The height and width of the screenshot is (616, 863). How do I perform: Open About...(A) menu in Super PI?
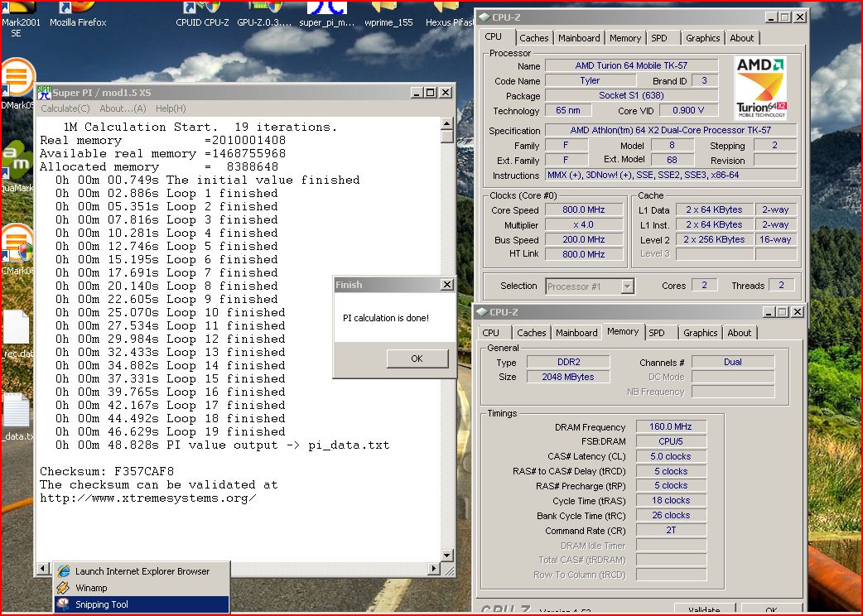point(123,108)
